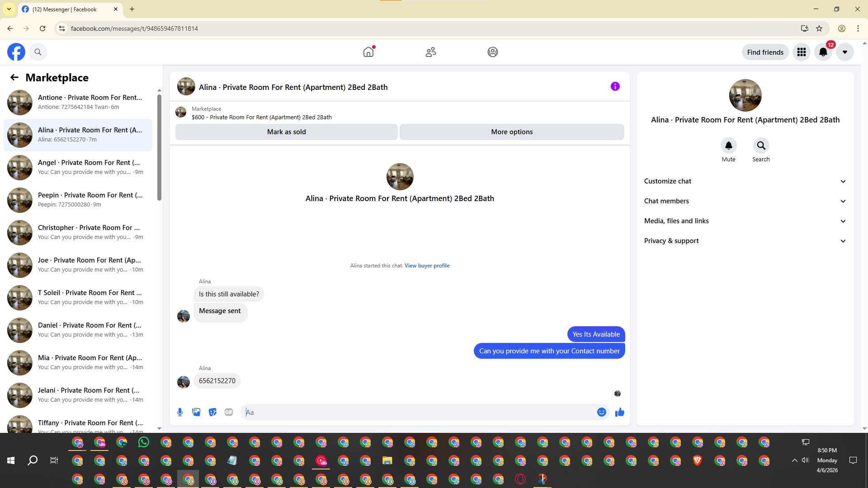The height and width of the screenshot is (488, 868).
Task: Open Chrome's three-dot menu
Action: pyautogui.click(x=858, y=28)
